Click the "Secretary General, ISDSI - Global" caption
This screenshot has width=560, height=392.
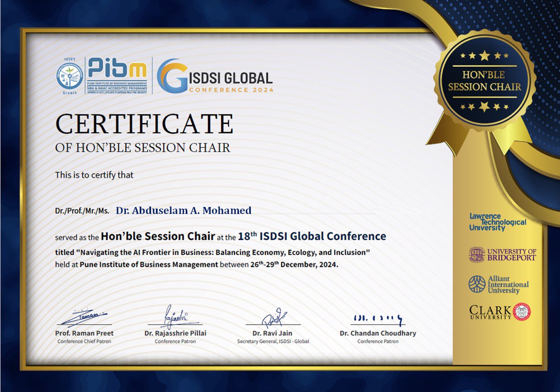[273, 341]
